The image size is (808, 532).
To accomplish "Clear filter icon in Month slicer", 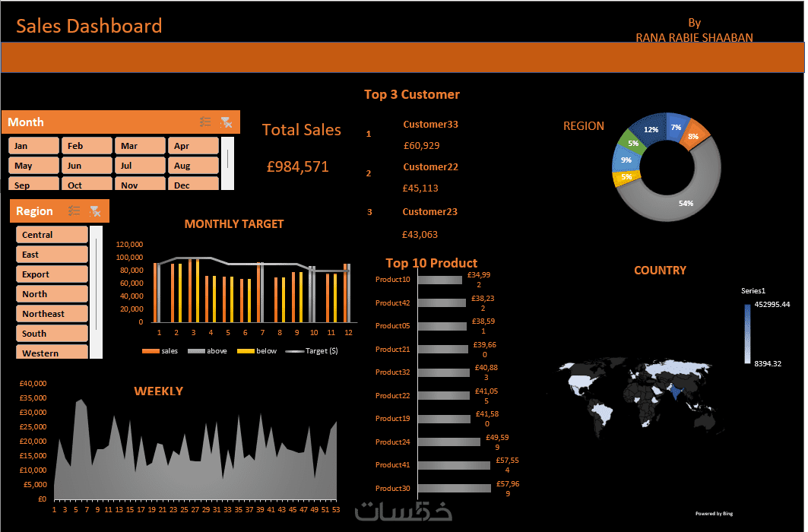I will 227,122.
